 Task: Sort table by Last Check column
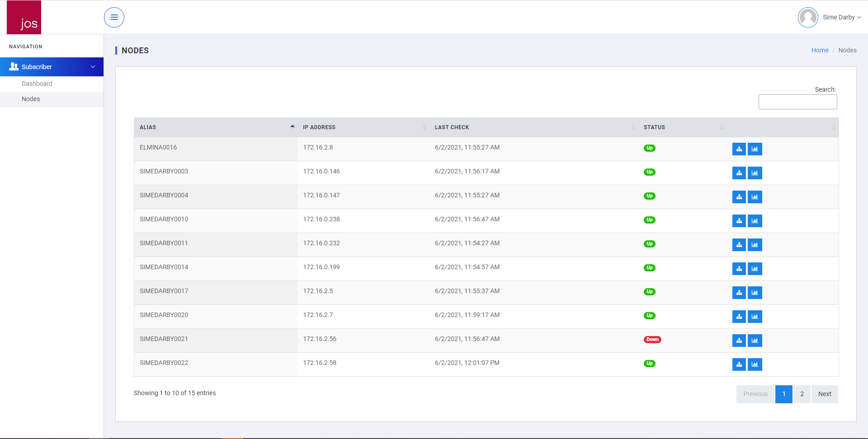(533, 127)
